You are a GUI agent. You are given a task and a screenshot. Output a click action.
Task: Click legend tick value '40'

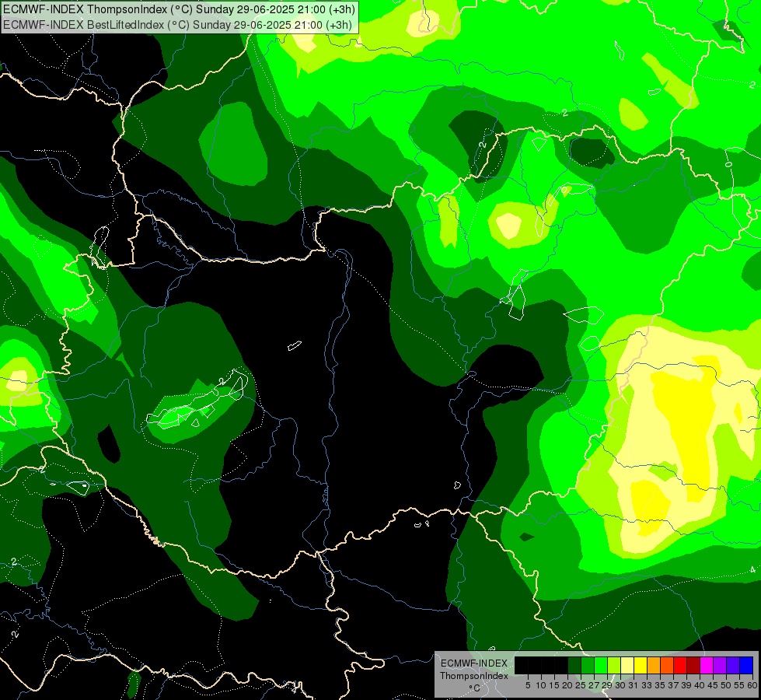tap(700, 685)
